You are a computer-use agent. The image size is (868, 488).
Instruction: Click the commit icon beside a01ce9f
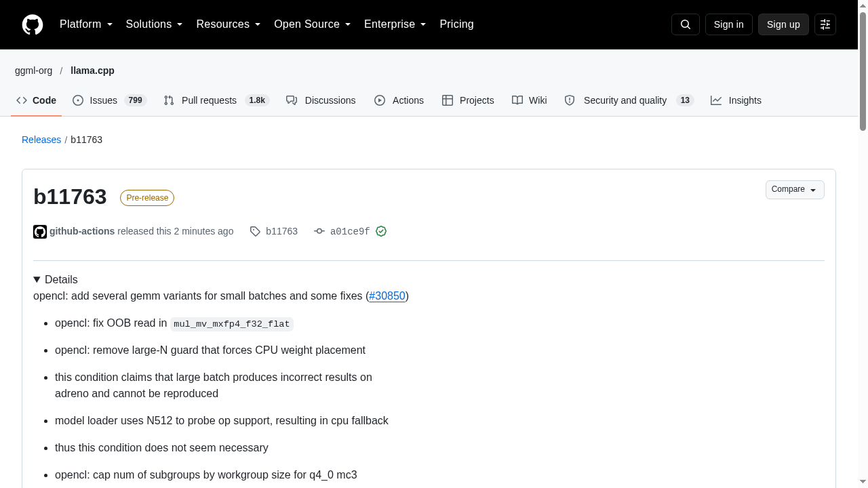(x=319, y=231)
